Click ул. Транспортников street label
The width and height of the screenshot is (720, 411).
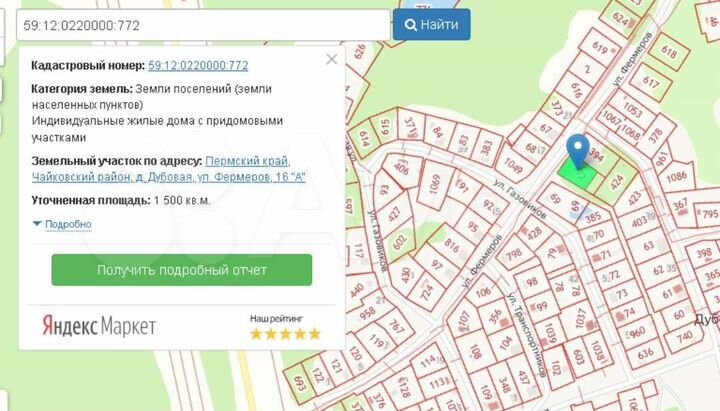[528, 335]
